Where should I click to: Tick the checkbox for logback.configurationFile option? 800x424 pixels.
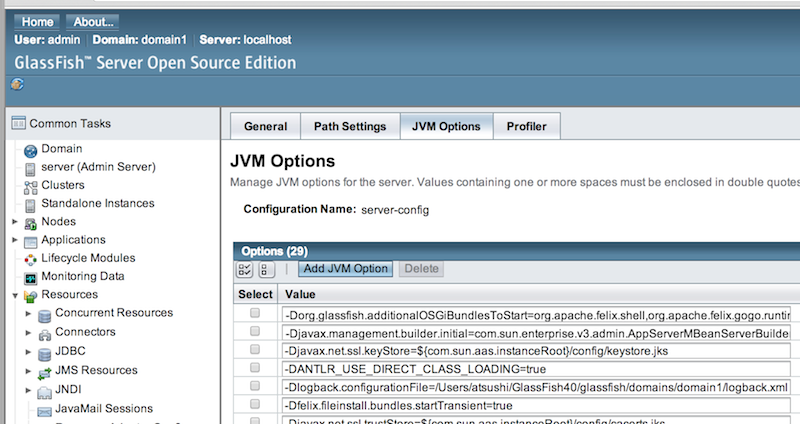255,386
